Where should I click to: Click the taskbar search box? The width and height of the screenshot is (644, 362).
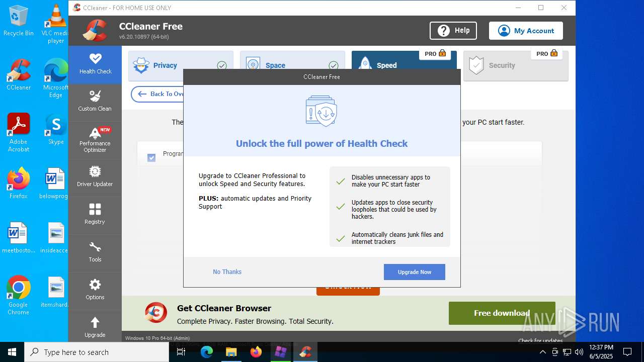click(97, 352)
